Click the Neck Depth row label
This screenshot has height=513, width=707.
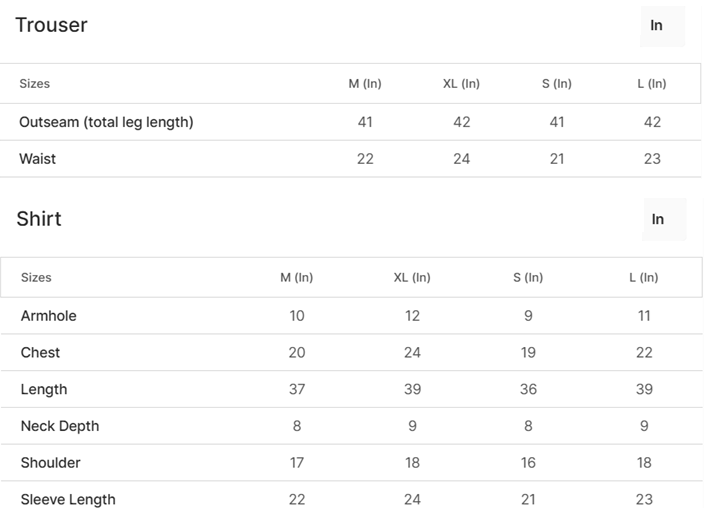click(60, 426)
